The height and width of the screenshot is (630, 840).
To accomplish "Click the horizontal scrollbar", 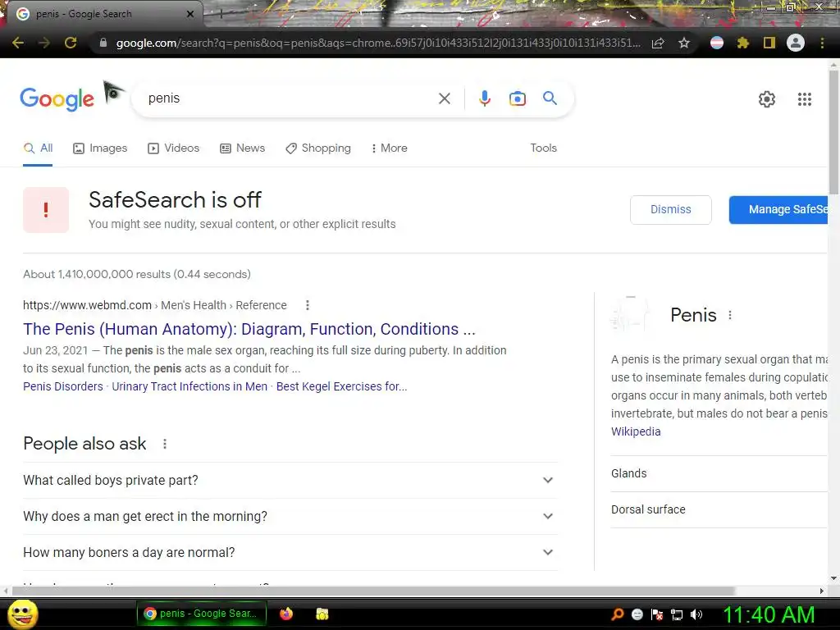I will point(373,591).
